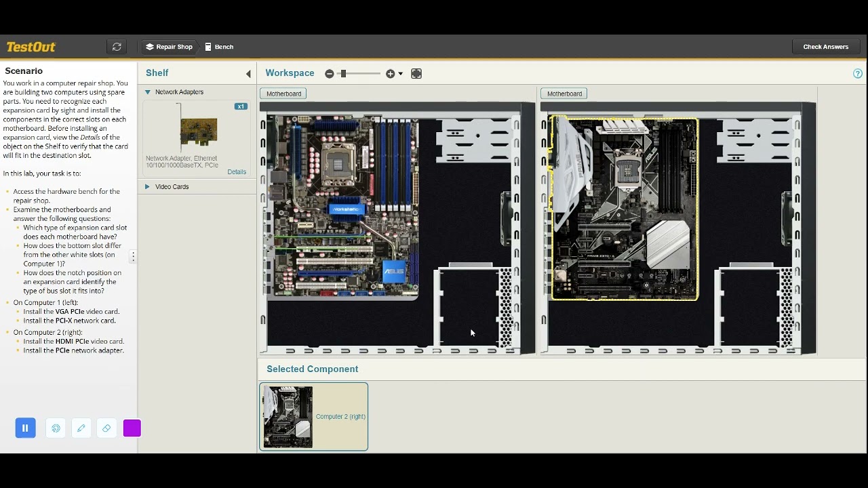
Task: Open the help question mark icon
Action: (859, 74)
